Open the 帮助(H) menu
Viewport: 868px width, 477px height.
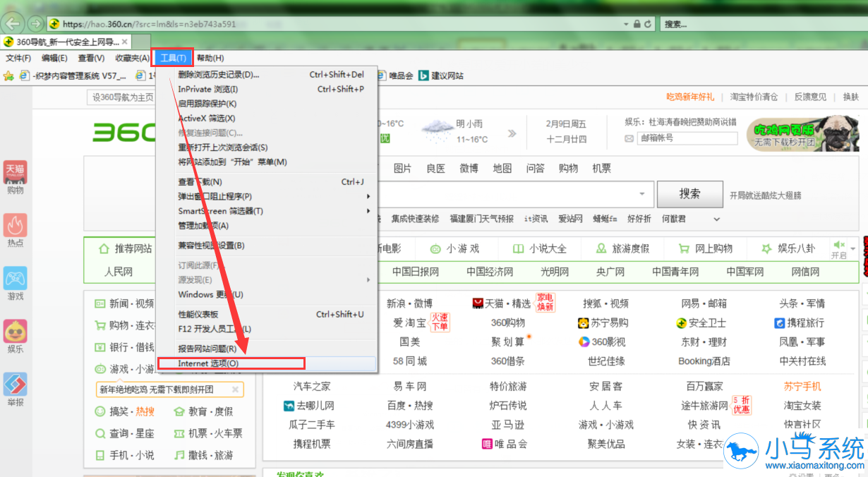click(210, 58)
